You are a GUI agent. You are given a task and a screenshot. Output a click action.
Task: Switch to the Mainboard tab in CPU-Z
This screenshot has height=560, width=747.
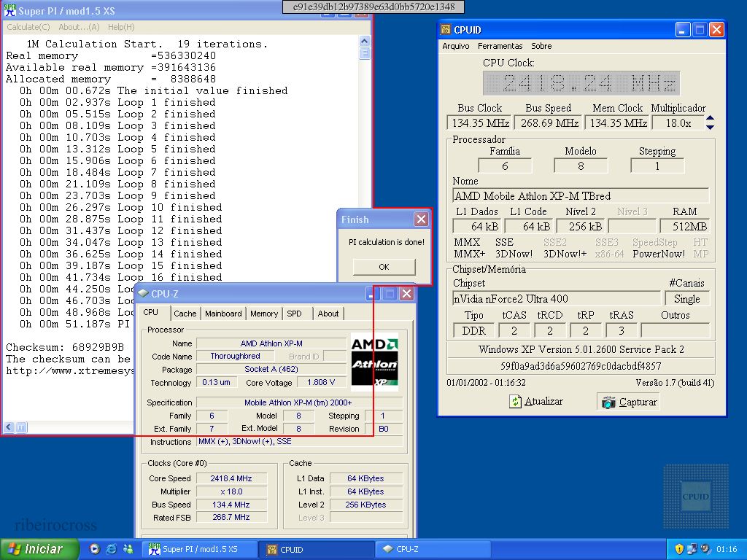coord(223,314)
